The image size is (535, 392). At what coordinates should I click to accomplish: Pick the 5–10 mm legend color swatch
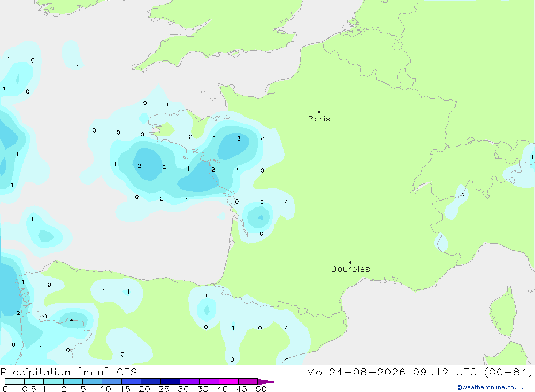[93, 381]
